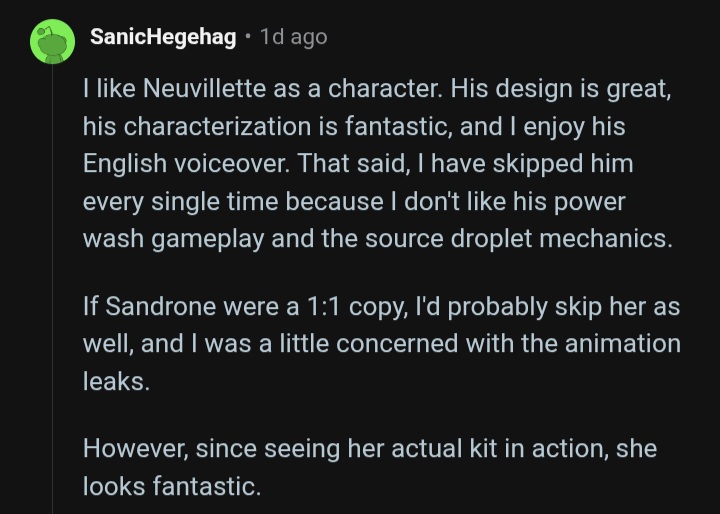Image resolution: width=720 pixels, height=514 pixels.
Task: Click the text "1:1 copy"
Action: 357,307
